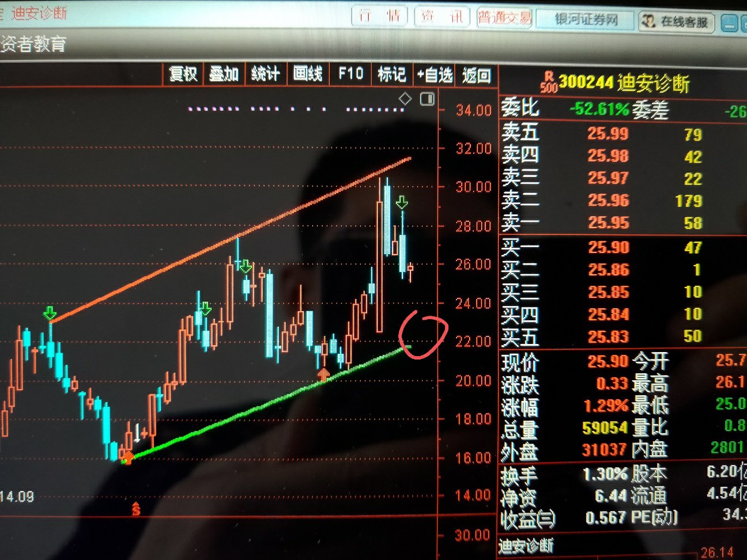
Task: Click sell-three price 25.97
Action: [x=608, y=178]
